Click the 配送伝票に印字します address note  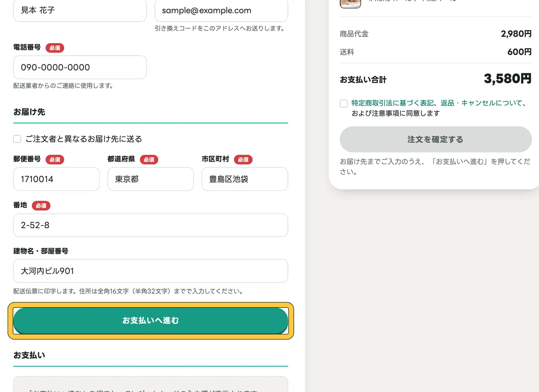(x=128, y=291)
